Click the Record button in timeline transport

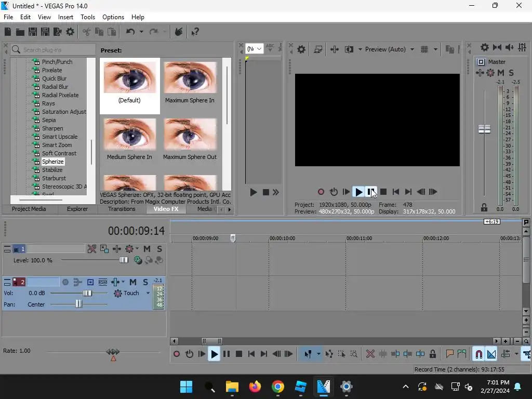click(x=177, y=354)
